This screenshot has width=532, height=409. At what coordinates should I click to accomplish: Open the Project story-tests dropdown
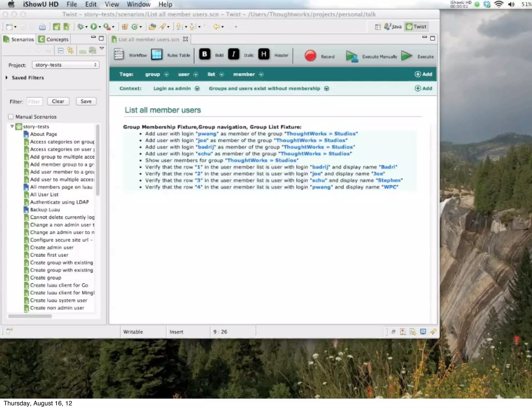coord(65,65)
